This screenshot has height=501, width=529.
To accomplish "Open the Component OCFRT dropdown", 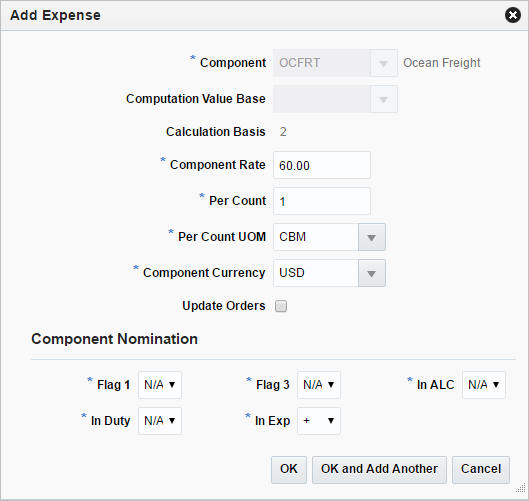I will pyautogui.click(x=384, y=63).
